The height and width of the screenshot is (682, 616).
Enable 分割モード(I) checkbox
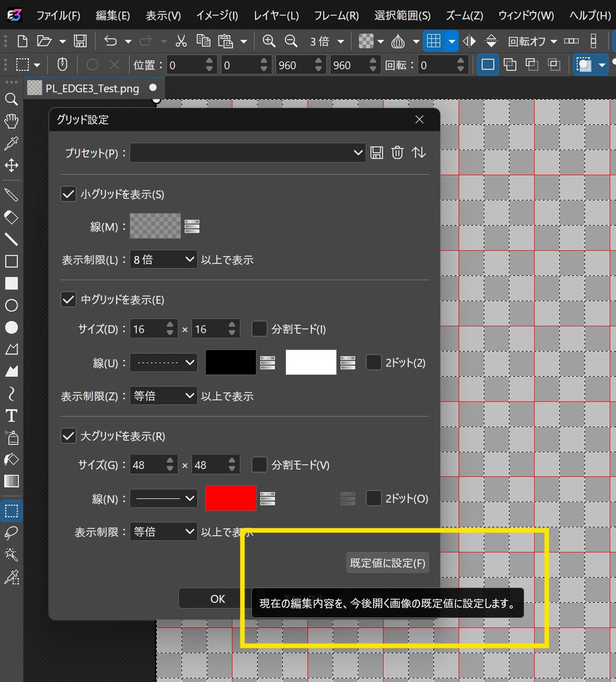[x=259, y=328]
